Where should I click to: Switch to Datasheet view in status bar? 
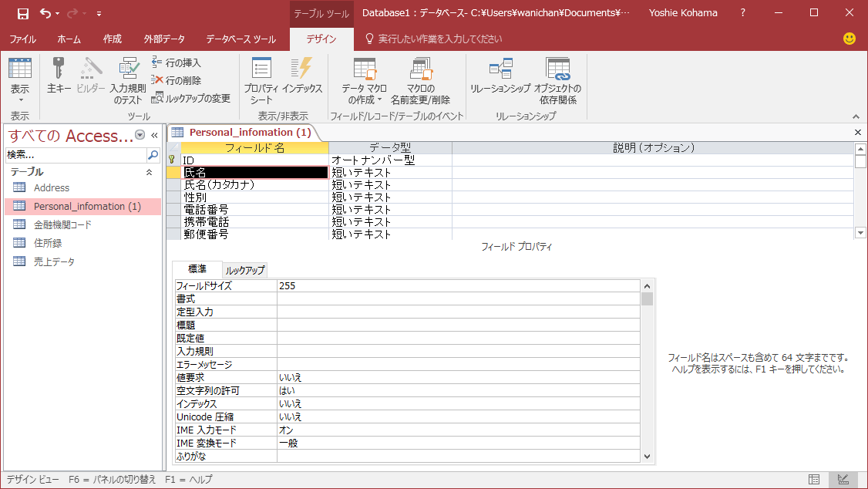coord(814,480)
